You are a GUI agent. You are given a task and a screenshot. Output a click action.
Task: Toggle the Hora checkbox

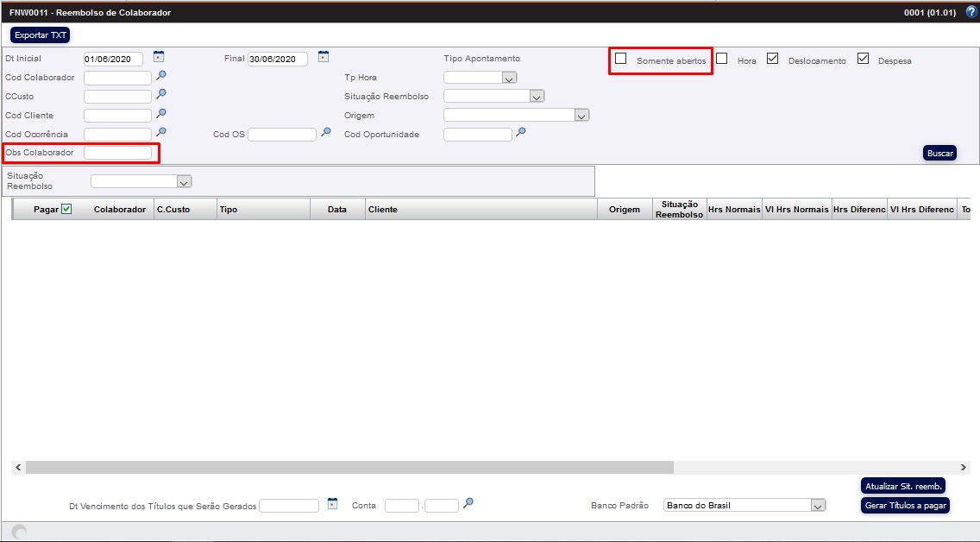722,59
